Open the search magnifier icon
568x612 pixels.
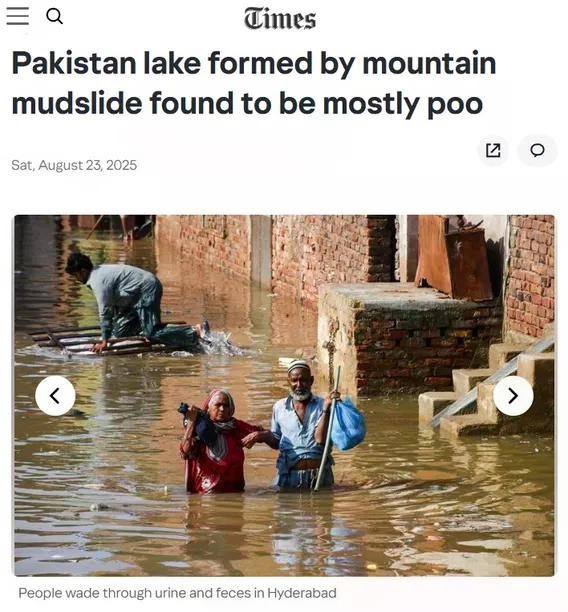pyautogui.click(x=54, y=16)
